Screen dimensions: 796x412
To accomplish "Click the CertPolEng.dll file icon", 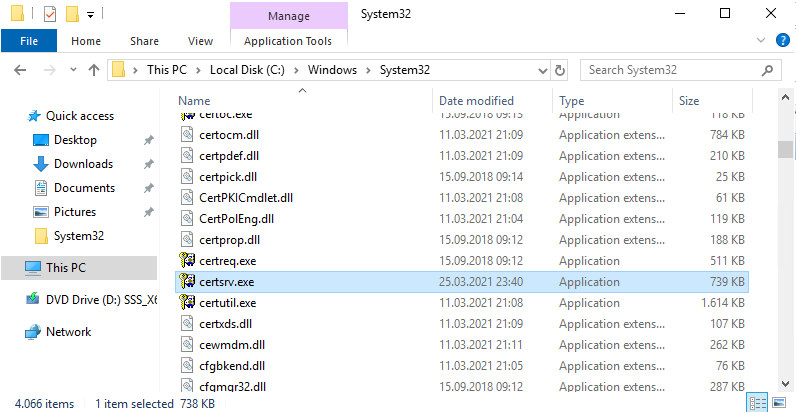I will click(188, 219).
